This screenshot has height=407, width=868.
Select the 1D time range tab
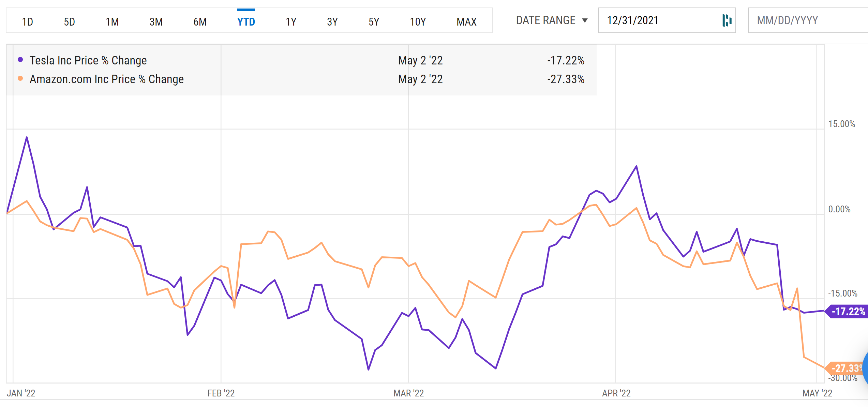point(28,22)
